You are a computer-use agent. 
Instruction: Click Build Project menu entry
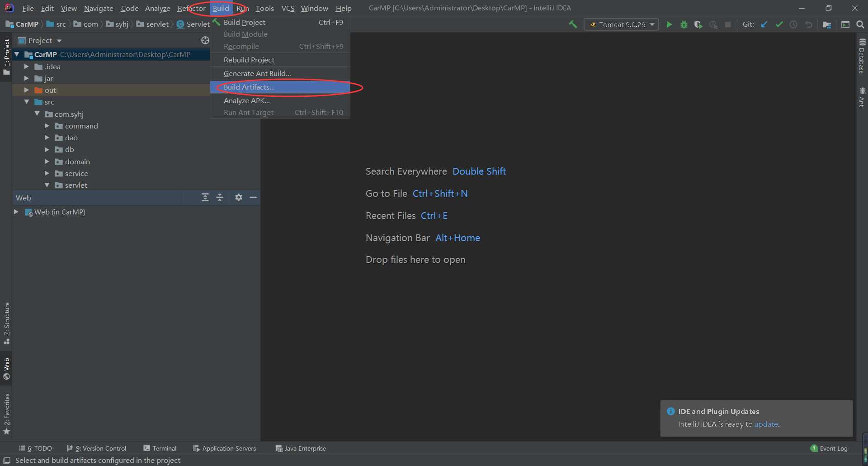[x=280, y=22]
